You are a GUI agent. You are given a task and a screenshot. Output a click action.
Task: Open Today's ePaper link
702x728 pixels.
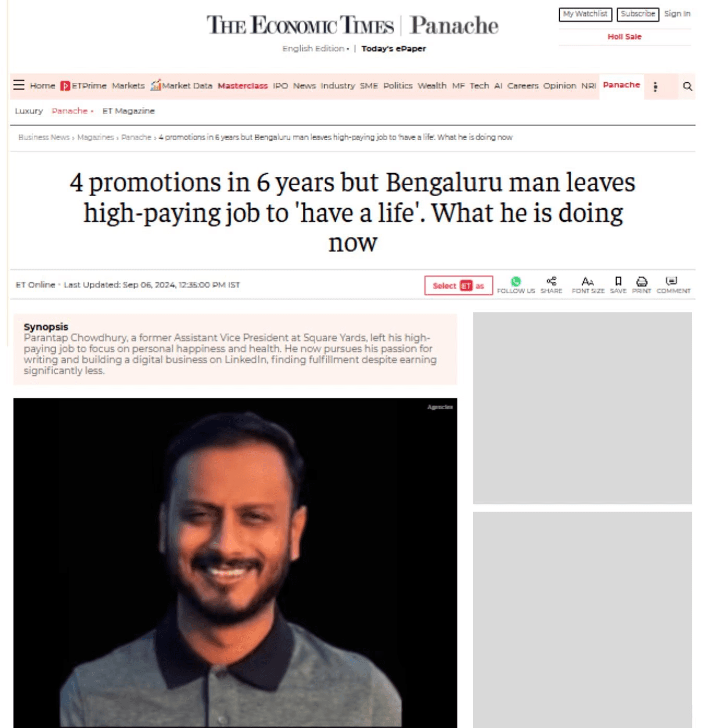pyautogui.click(x=393, y=48)
